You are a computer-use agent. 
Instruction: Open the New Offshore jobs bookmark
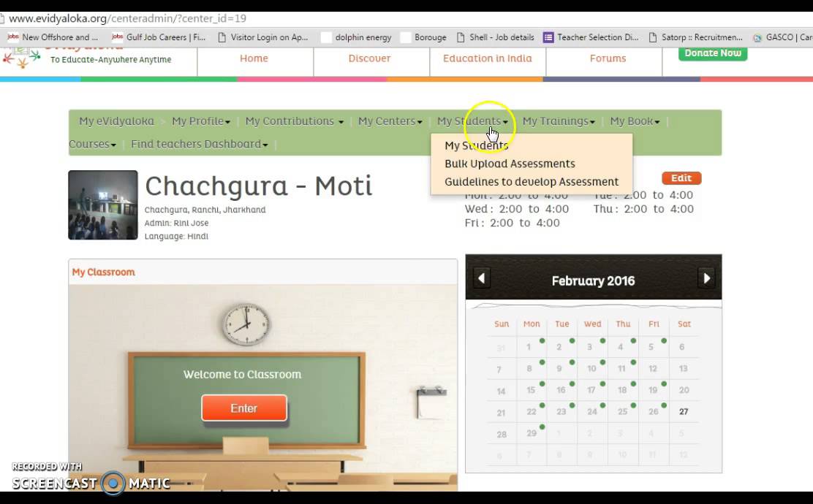(x=53, y=37)
